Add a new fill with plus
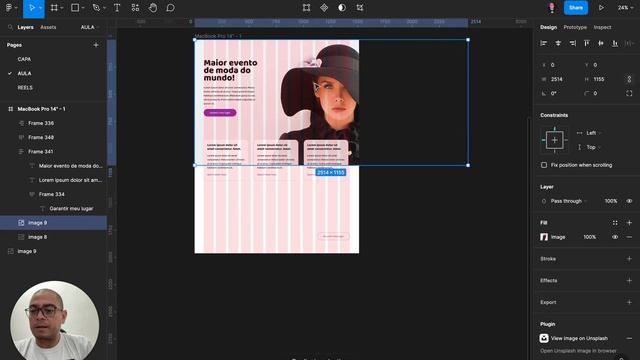 pyautogui.click(x=629, y=223)
